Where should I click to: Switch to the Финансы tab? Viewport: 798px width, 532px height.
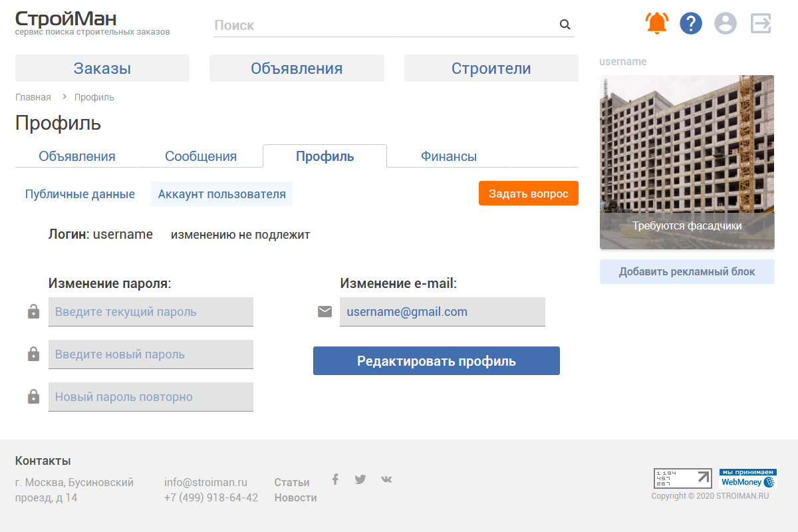coord(448,157)
